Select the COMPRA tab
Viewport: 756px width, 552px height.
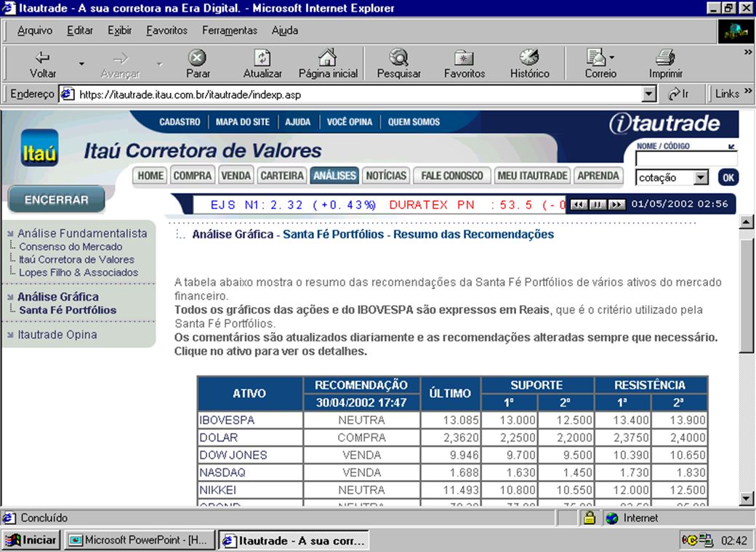(193, 176)
